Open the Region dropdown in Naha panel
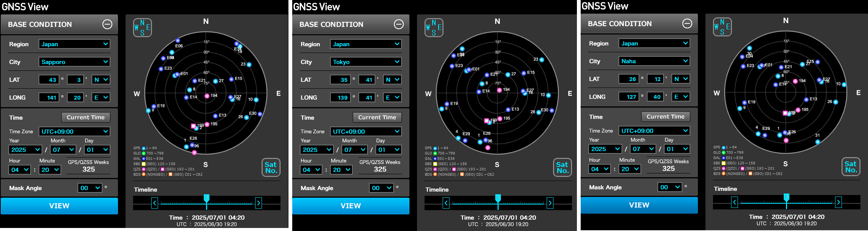This screenshot has width=868, height=231. point(654,43)
